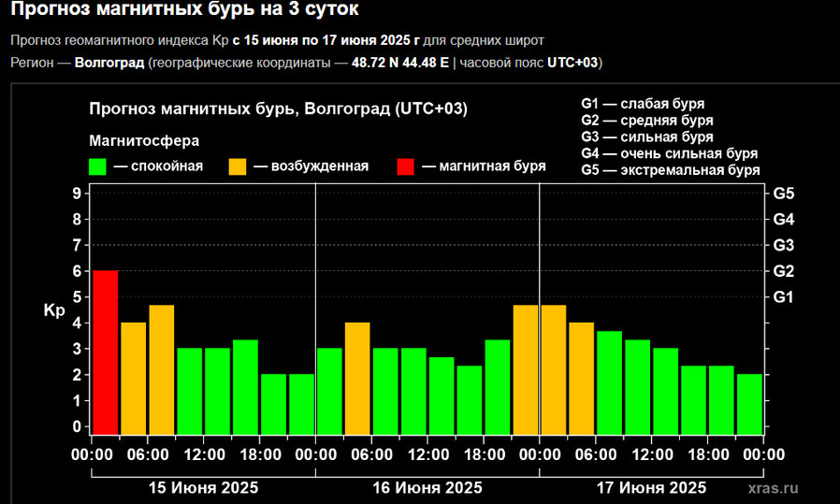Click the 'Kp' axis label
Screen dimensions: 840x504
(54, 311)
